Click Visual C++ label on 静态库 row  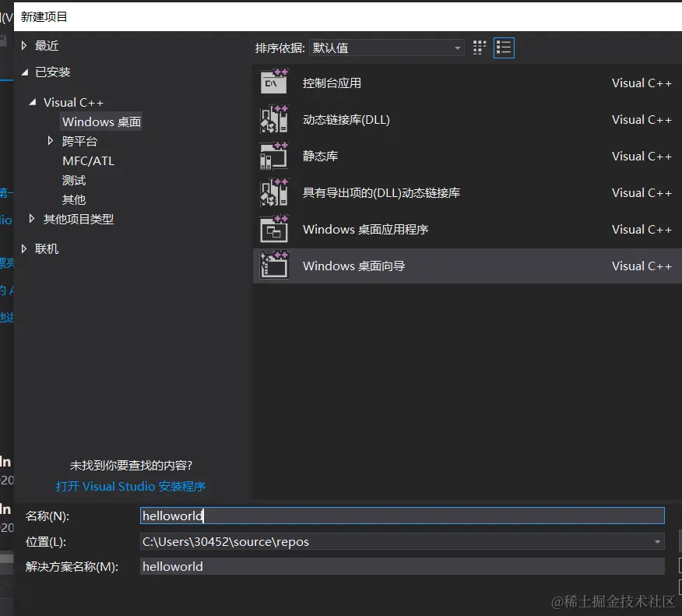tap(642, 157)
